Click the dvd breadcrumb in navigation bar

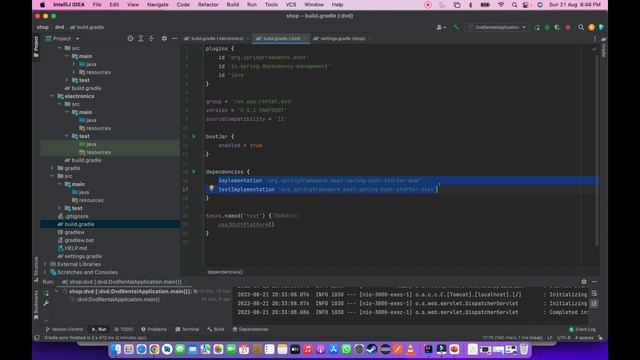pyautogui.click(x=60, y=27)
